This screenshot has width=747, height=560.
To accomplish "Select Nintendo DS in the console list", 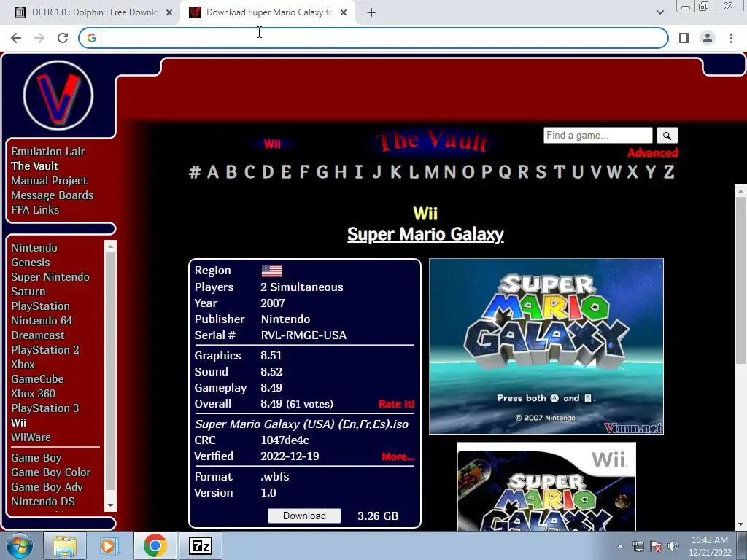I will [43, 502].
